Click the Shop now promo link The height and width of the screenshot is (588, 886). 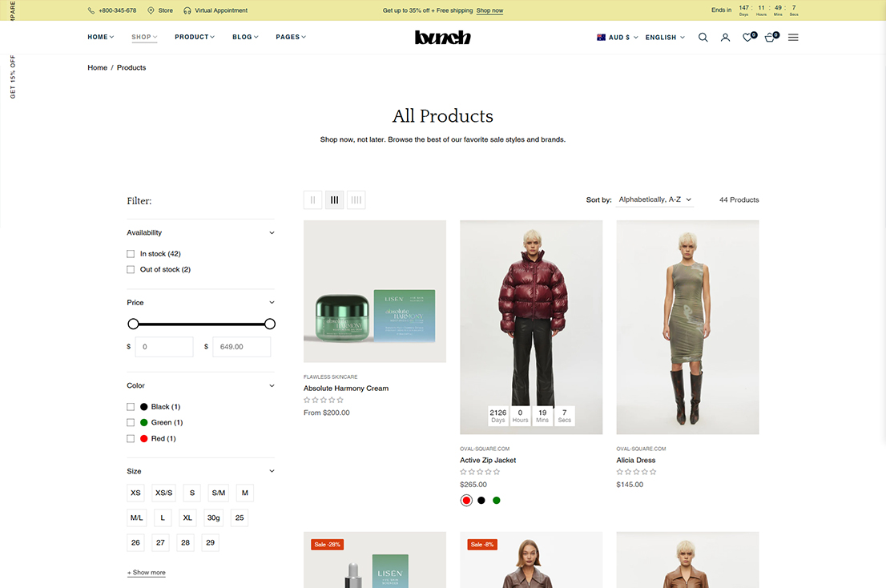click(x=489, y=10)
